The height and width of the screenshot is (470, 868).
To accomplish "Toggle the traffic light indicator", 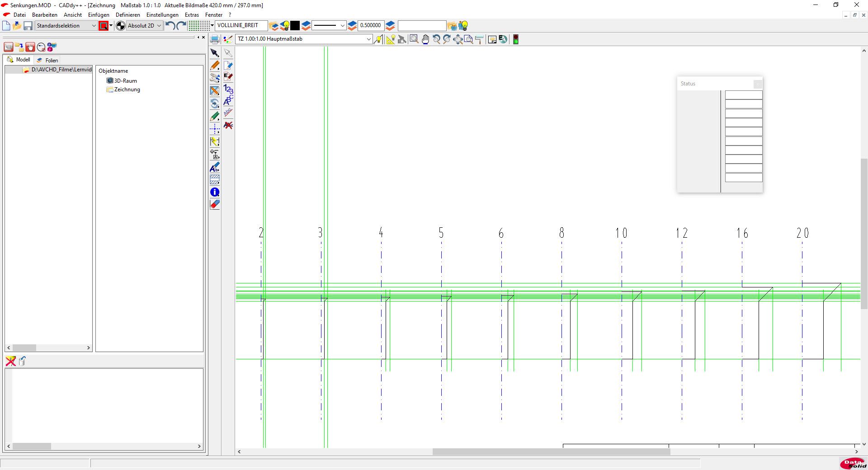I will pyautogui.click(x=515, y=39).
